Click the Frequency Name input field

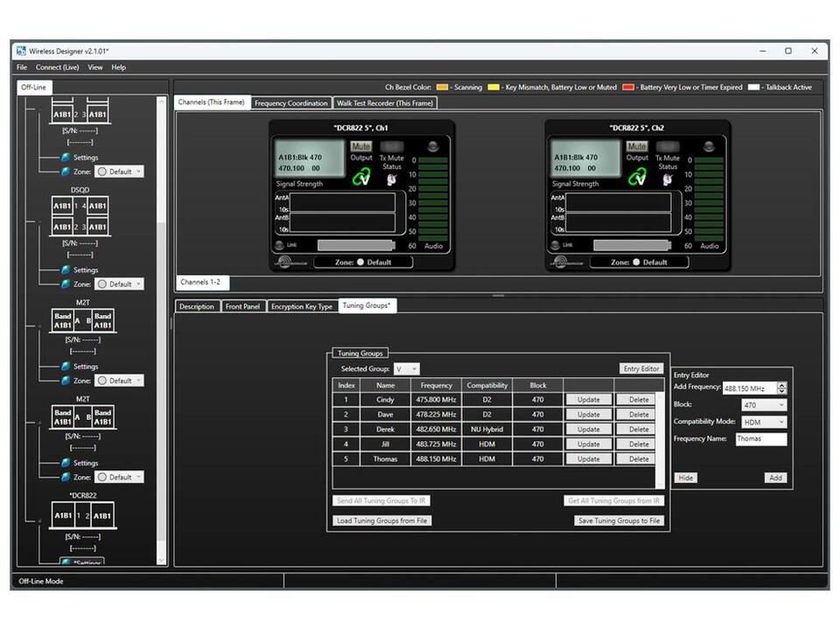[760, 439]
